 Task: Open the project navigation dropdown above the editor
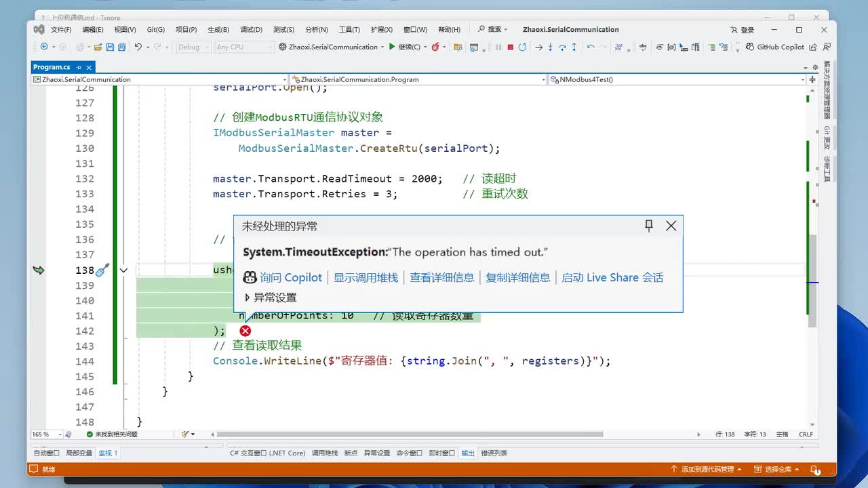tap(160, 79)
